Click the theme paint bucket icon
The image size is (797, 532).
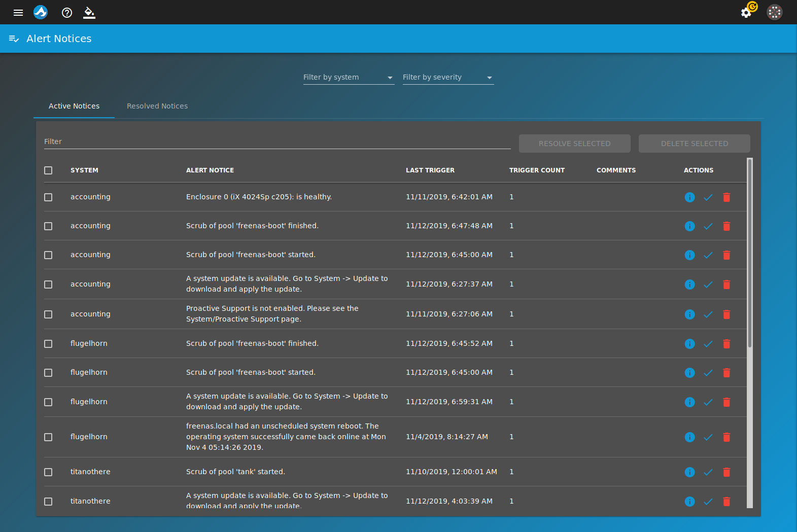[89, 13]
